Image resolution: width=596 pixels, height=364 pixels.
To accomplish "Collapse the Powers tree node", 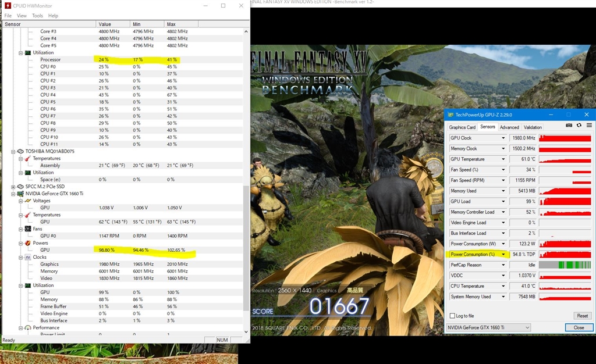I will point(20,243).
